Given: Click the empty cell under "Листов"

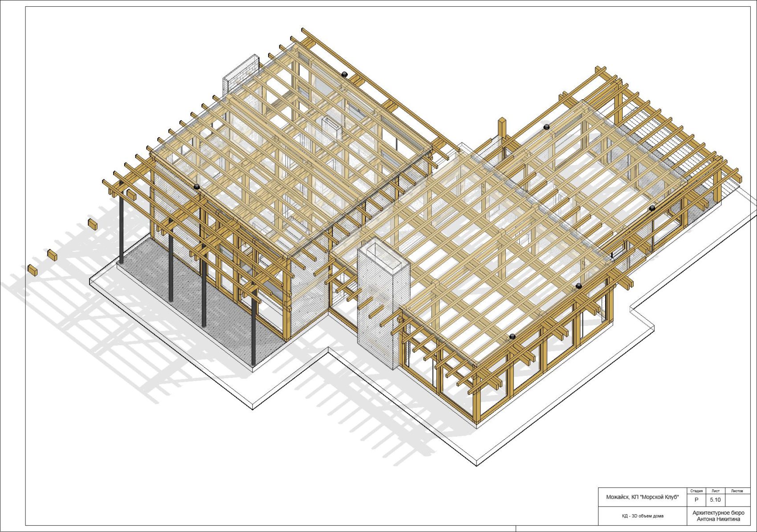Looking at the screenshot, I should tap(737, 500).
